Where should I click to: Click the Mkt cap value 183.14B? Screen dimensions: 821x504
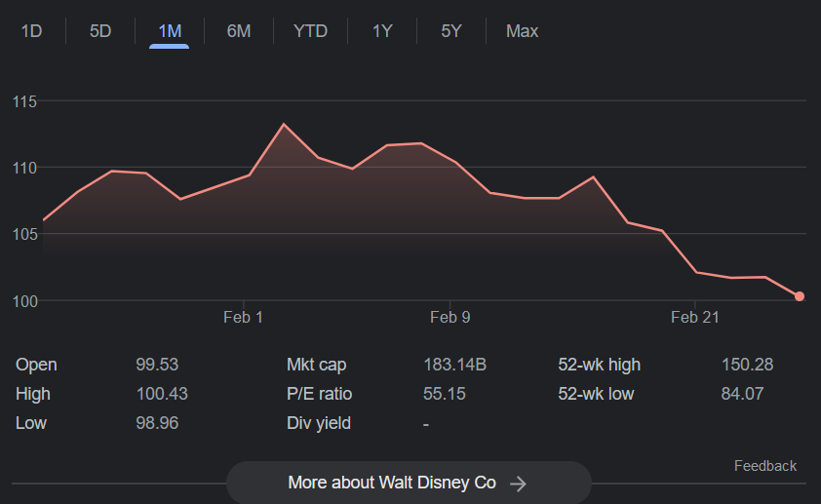pyautogui.click(x=454, y=365)
